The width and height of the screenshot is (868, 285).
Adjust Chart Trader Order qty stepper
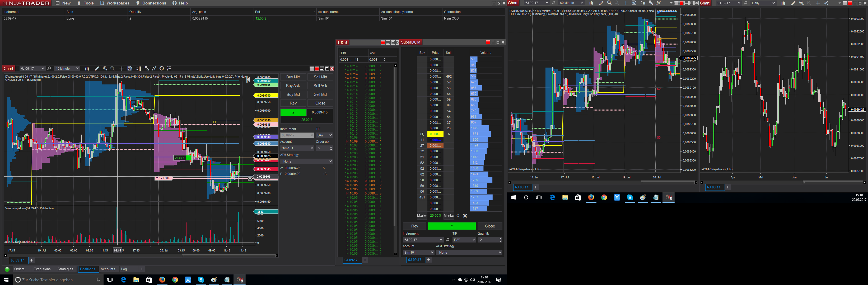coord(331,148)
